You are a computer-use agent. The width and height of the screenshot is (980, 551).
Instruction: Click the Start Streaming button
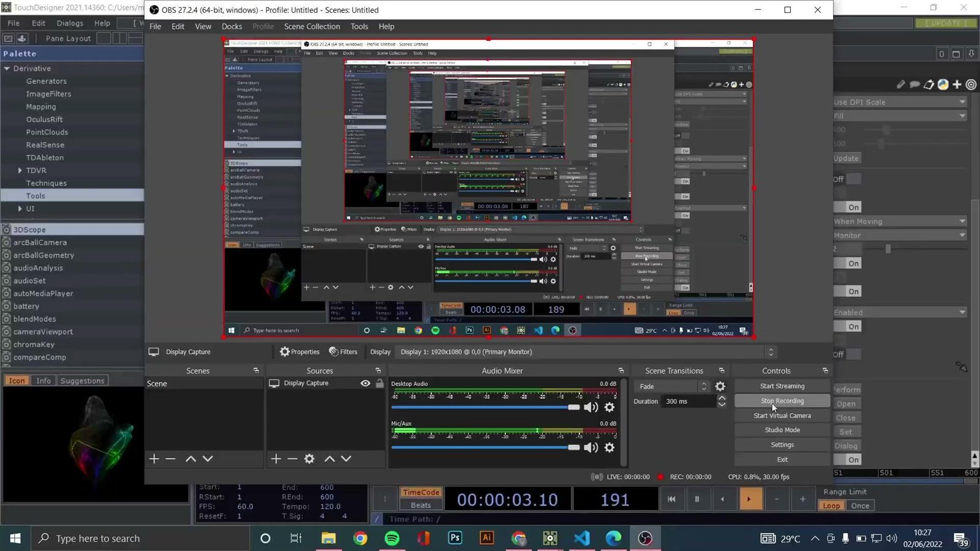782,386
